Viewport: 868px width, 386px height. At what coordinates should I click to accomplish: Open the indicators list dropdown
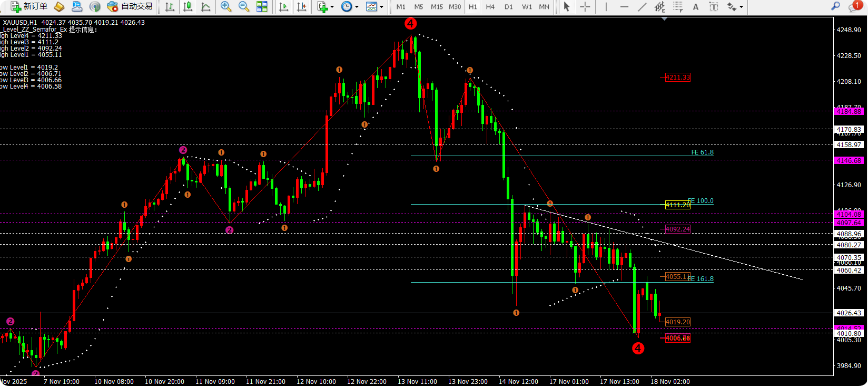click(x=326, y=7)
